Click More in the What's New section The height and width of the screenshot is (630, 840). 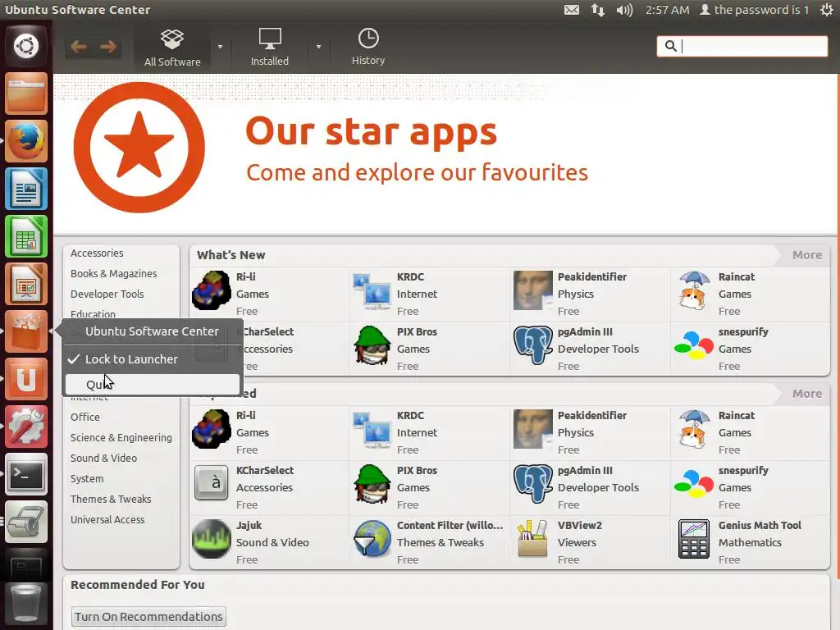[x=807, y=255]
